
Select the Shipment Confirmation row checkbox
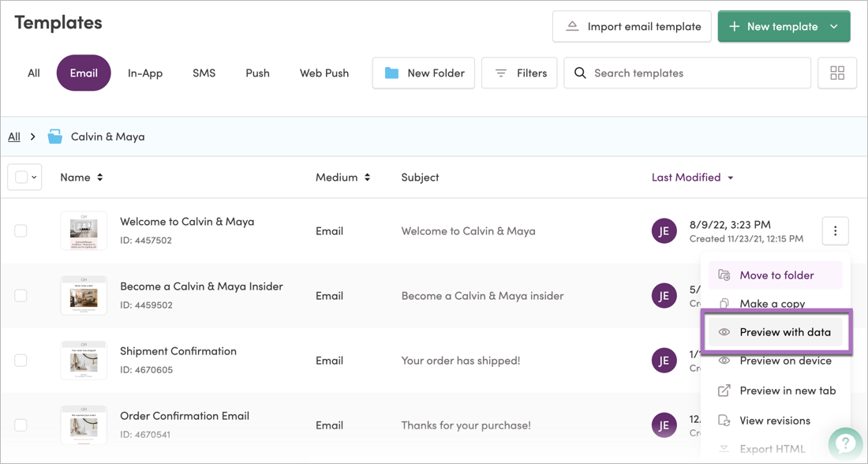21,361
